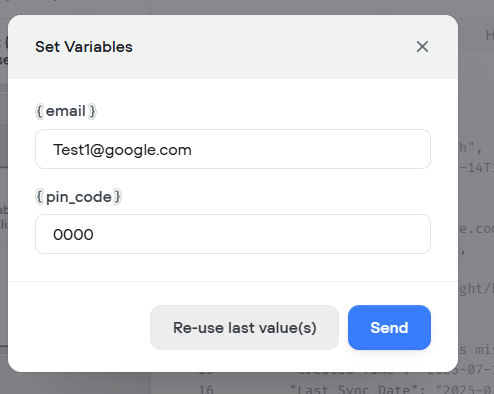Click the email variable input field
The height and width of the screenshot is (394, 494).
tap(233, 149)
